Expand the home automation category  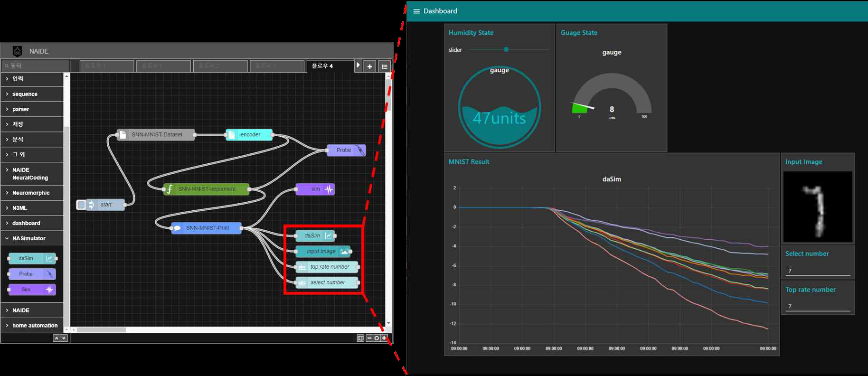point(32,326)
